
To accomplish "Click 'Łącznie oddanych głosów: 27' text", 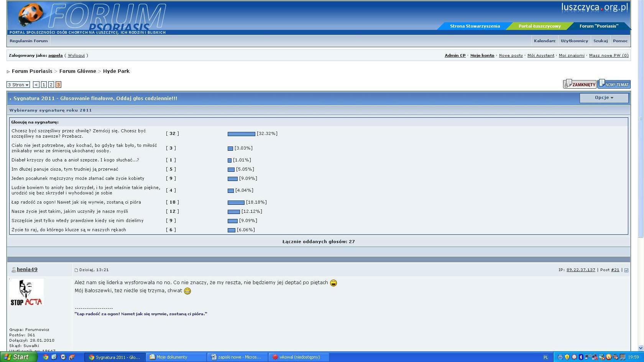I will pos(319,242).
